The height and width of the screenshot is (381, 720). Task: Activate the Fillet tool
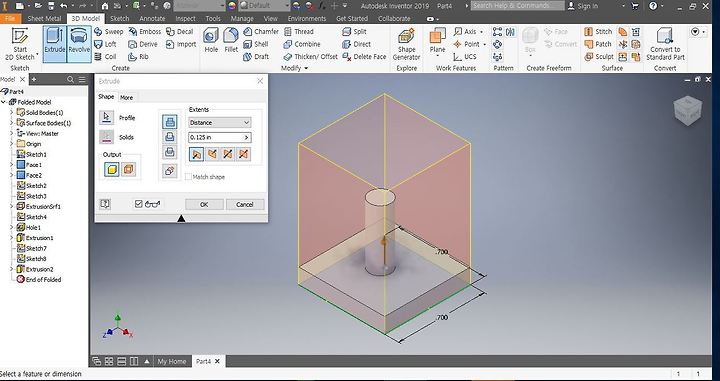pyautogui.click(x=231, y=40)
